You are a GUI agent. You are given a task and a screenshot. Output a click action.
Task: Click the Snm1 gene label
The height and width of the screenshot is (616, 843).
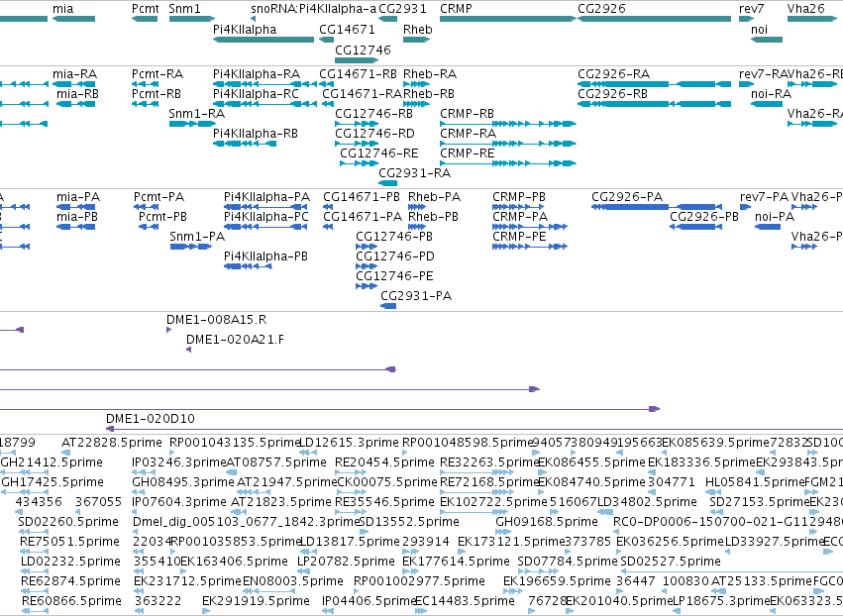click(x=184, y=9)
